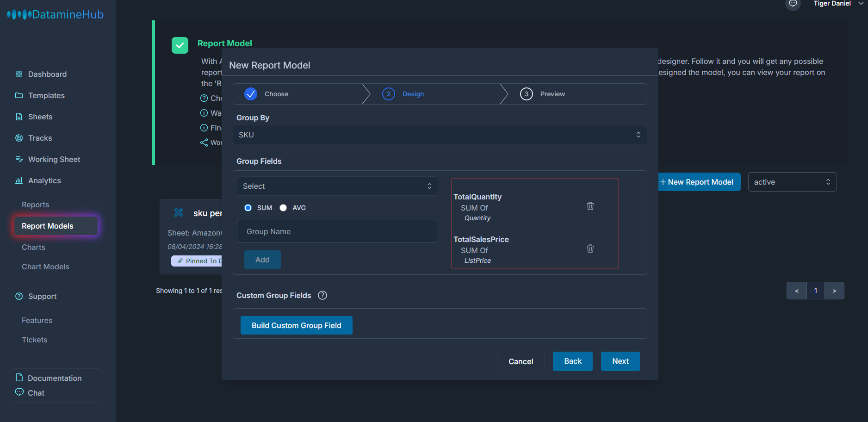868x422 pixels.
Task: Open the Documentation link
Action: tap(55, 378)
